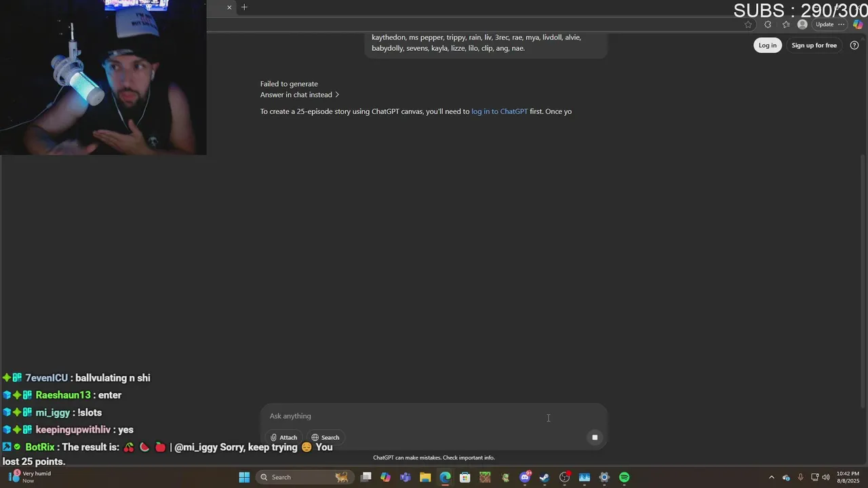Open browser settings three-dot menu
Viewport: 868px width, 488px height.
click(x=842, y=24)
